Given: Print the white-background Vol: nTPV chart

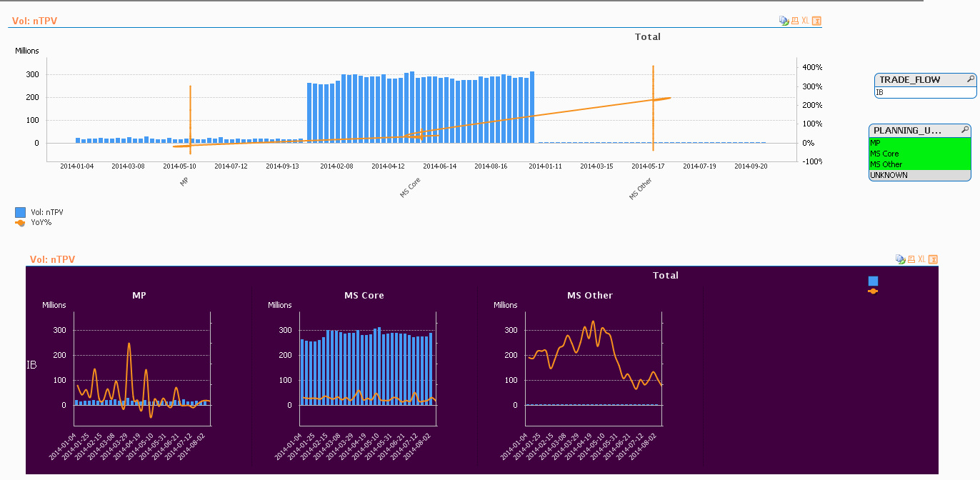Looking at the screenshot, I should pyautogui.click(x=794, y=21).
